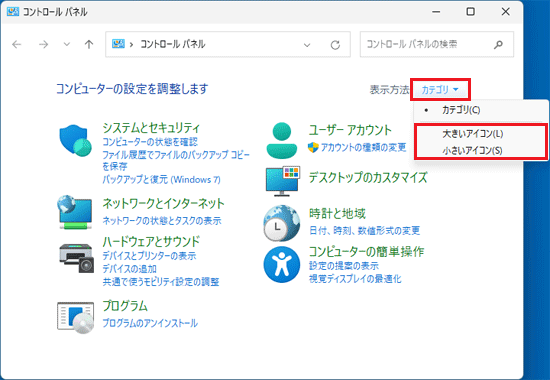Click the Clock and Region globe icon

pos(281,223)
